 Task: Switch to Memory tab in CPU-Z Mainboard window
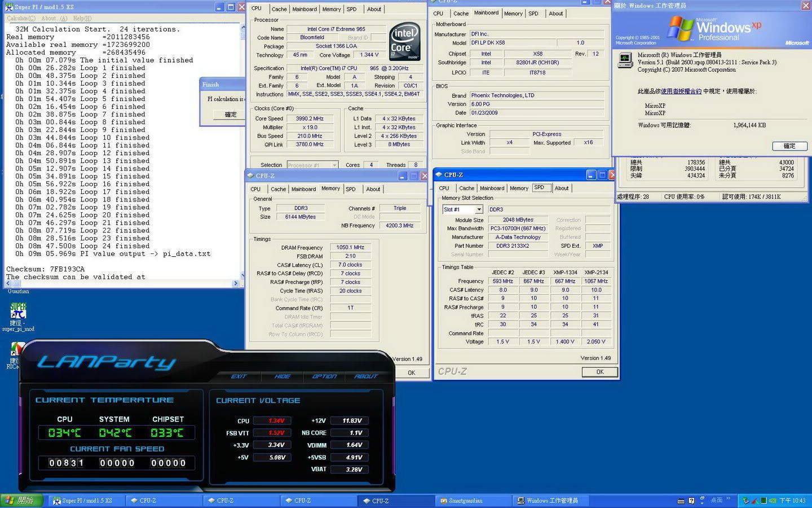[x=513, y=14]
